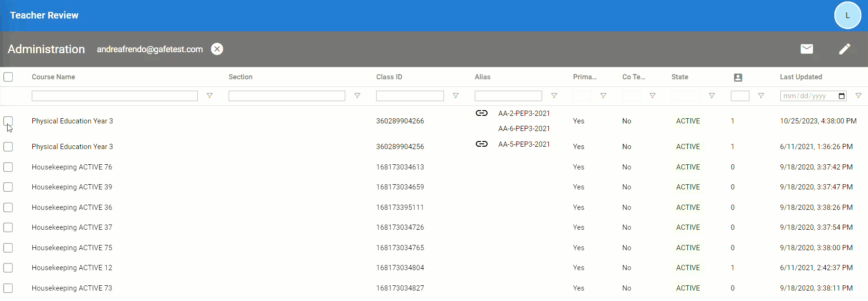
Task: Select the Housekeeping ACTIVE 36 checkbox
Action: (x=8, y=207)
